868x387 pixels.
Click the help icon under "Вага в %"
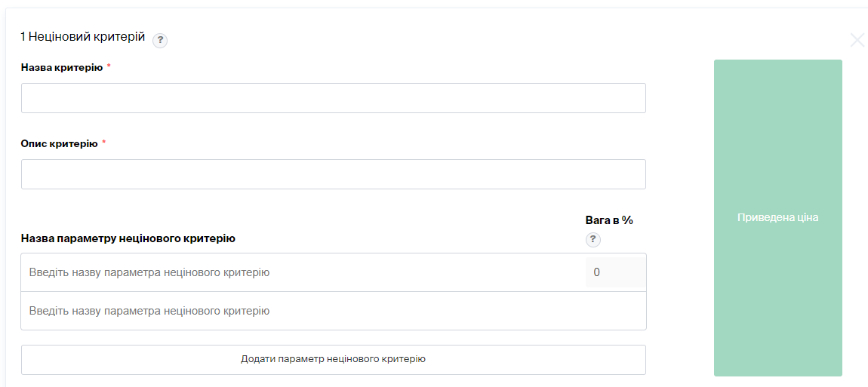coord(593,240)
